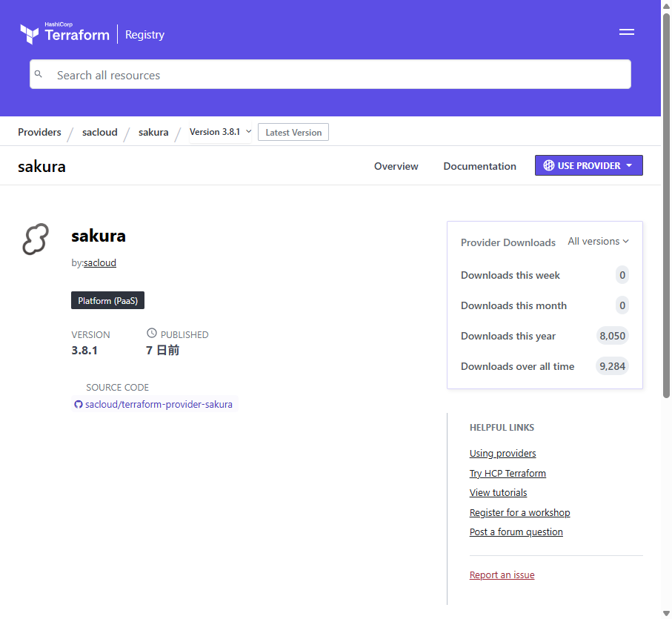Click the scrollbar up arrow
The width and height of the screenshot is (672, 619).
coord(666,6)
